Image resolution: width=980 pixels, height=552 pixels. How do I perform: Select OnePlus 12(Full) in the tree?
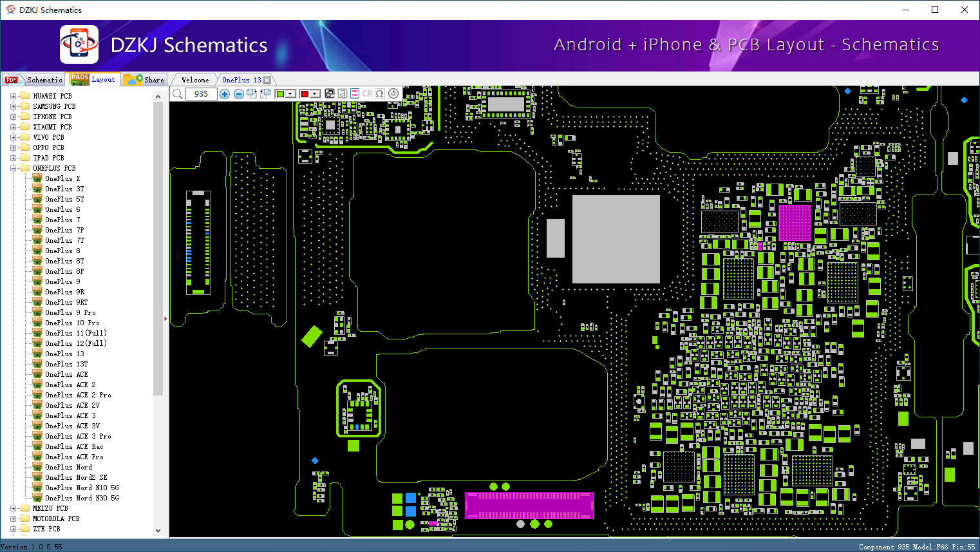click(x=76, y=343)
